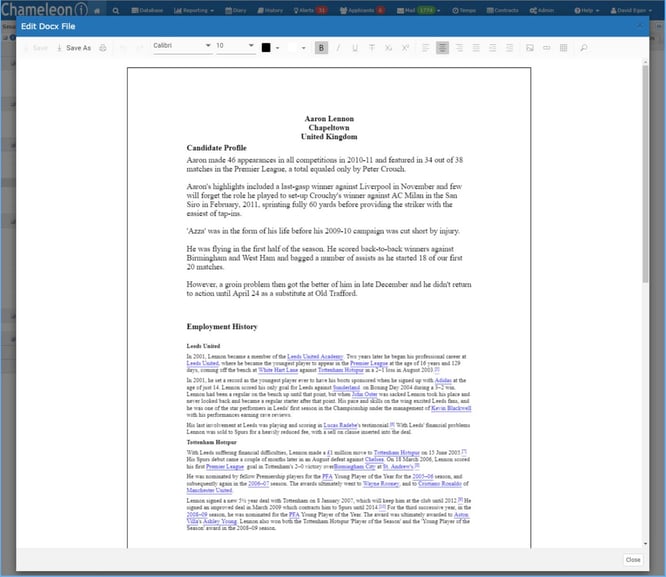The height and width of the screenshot is (577, 666).
Task: Click the Wayne Rooney link
Action: (381, 484)
